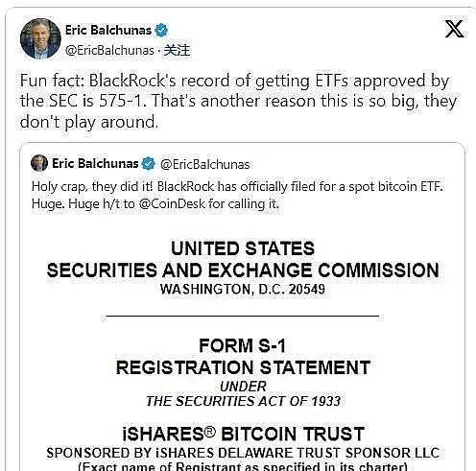The width and height of the screenshot is (476, 471).
Task: Click REGISTRATION STATEMENT text in image
Action: (243, 367)
